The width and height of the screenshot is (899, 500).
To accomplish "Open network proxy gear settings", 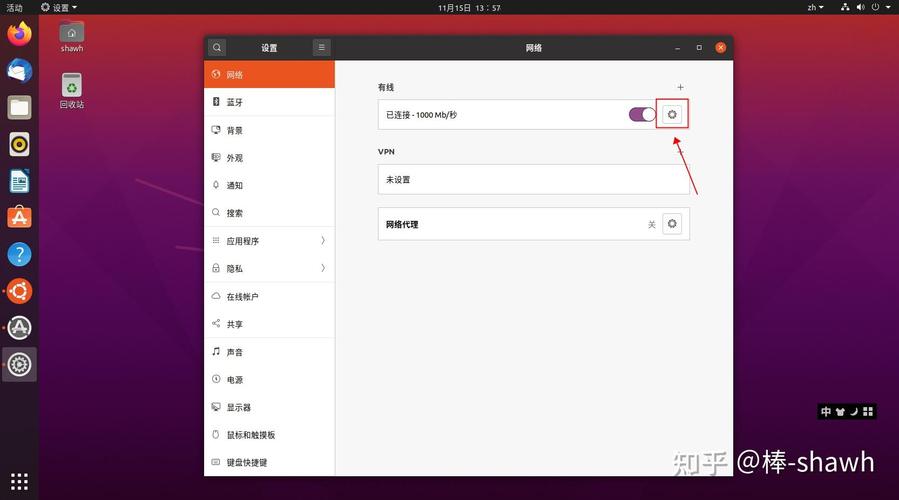I will click(x=672, y=223).
